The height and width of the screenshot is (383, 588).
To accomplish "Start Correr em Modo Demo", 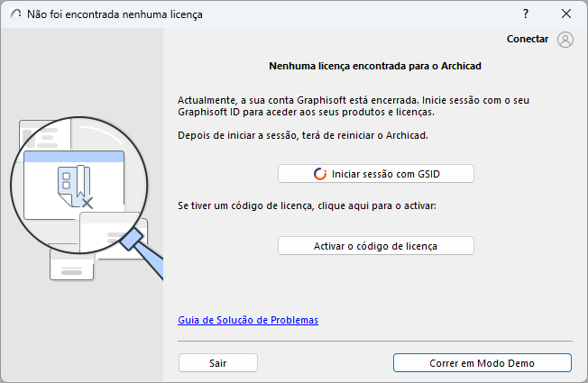I will click(482, 363).
